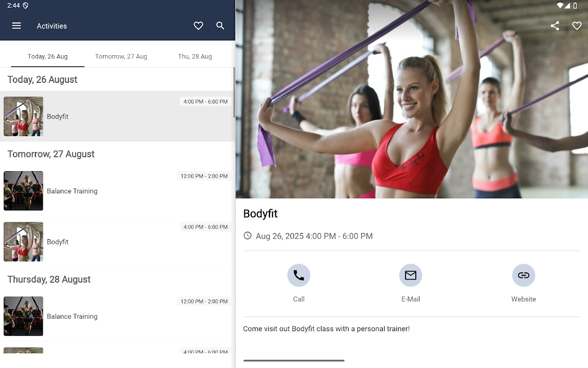Viewport: 588px width, 368px height.
Task: Click tomorrow's 12:00 PM - 2:00 PM time badge
Action: [204, 176]
